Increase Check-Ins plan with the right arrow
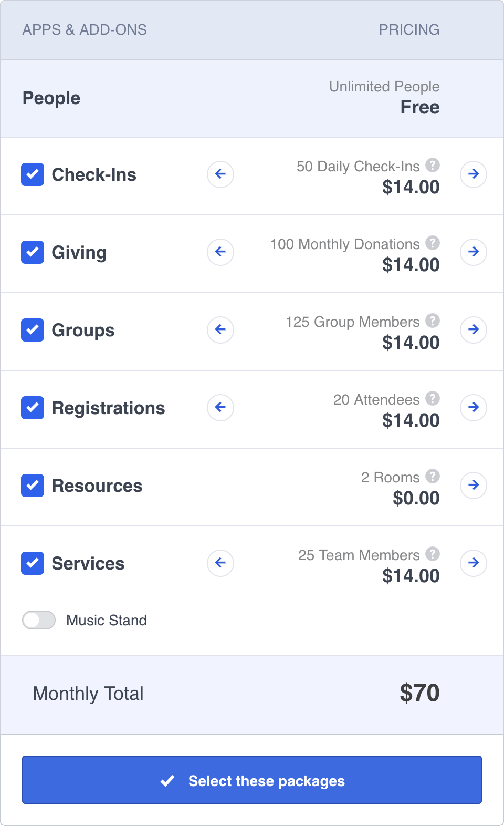Viewport: 504px width, 826px height. tap(474, 174)
